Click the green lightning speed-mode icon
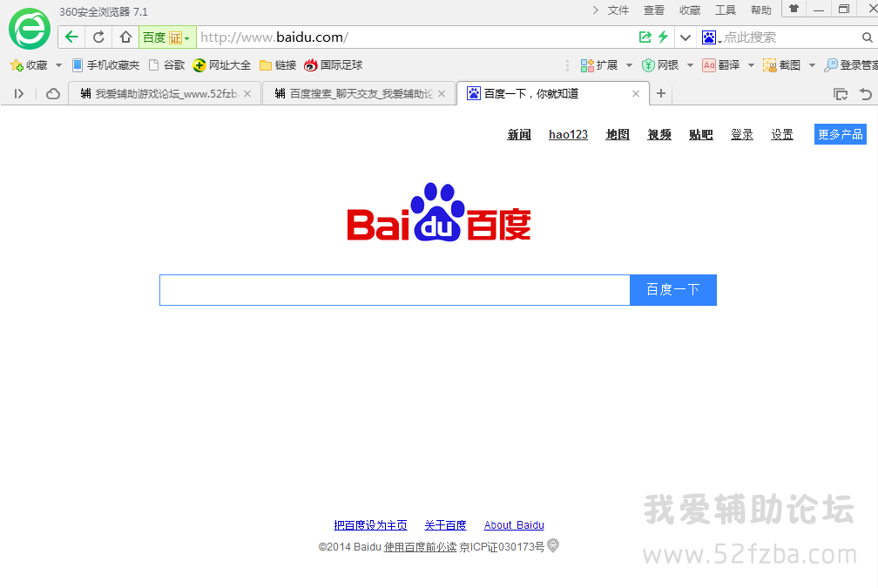This screenshot has width=878, height=588. (x=663, y=37)
